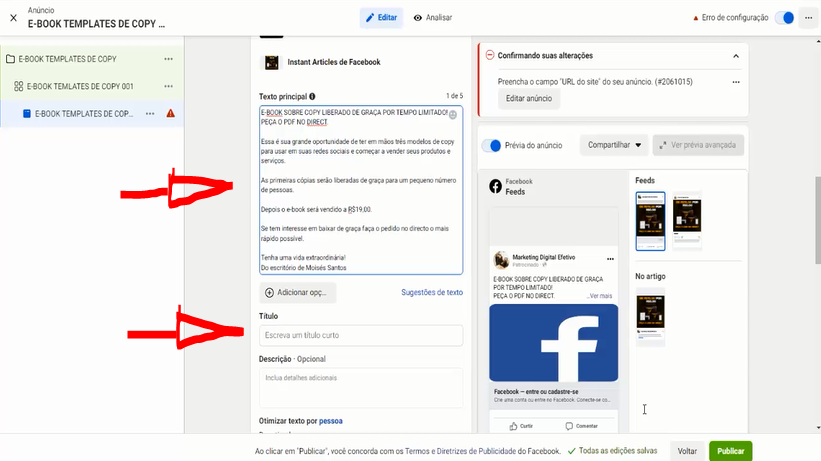Click the Adicionar opç... button
The image size is (821, 461).
[x=297, y=292]
